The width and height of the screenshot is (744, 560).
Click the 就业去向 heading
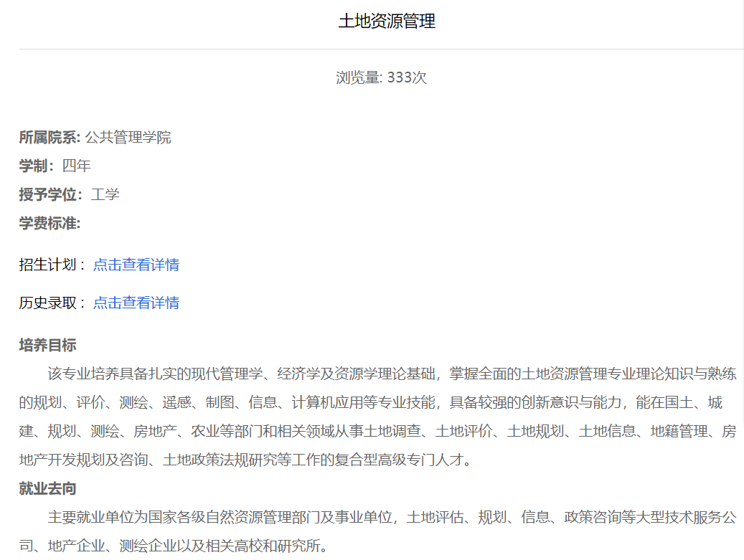click(x=47, y=489)
